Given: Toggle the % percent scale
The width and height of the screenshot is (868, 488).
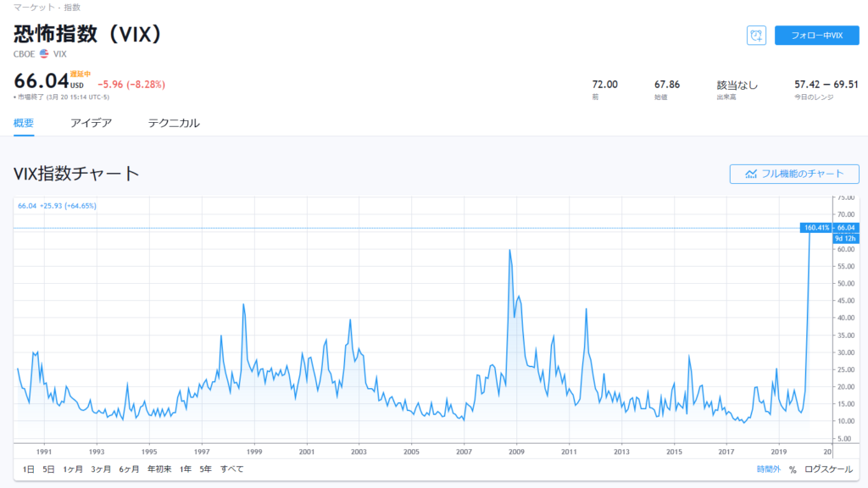Looking at the screenshot, I should pos(793,469).
